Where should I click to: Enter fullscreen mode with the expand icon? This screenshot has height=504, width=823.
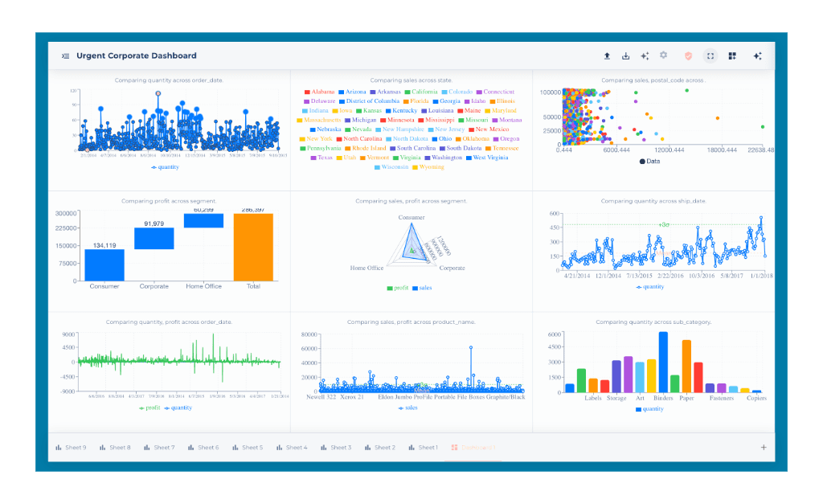pyautogui.click(x=710, y=55)
